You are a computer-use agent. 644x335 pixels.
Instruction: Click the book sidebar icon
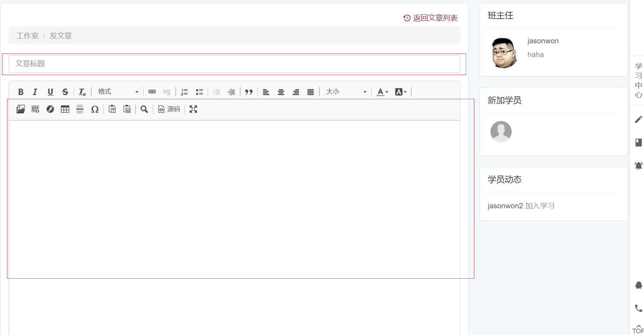[x=638, y=143]
